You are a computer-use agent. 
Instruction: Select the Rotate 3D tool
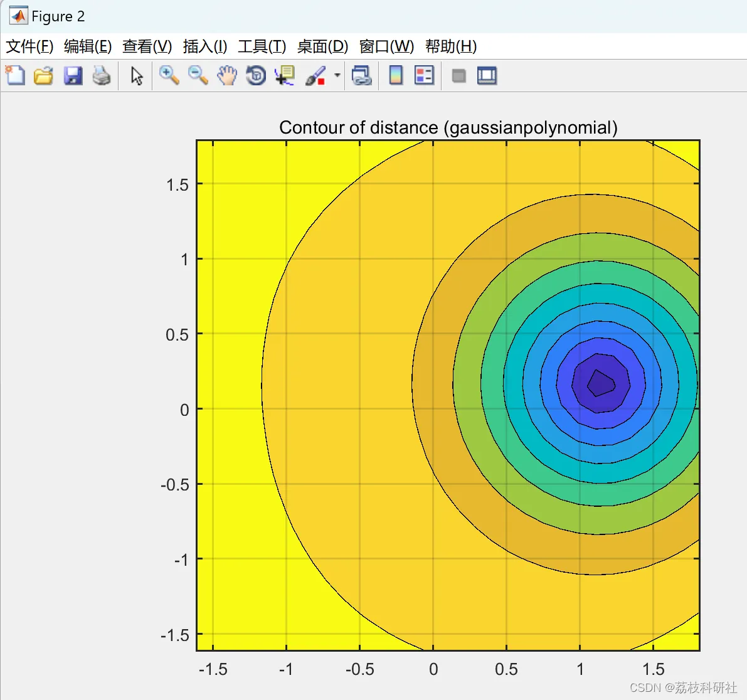click(256, 76)
